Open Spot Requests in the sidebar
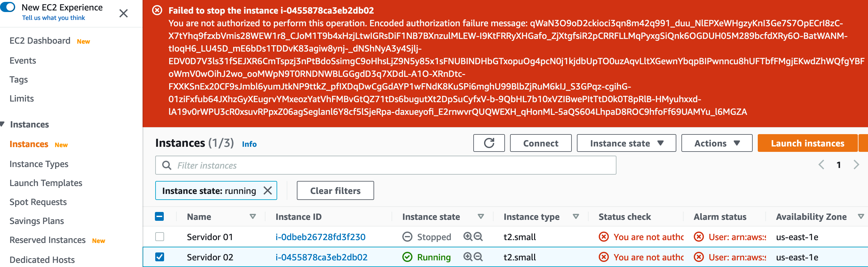 click(x=38, y=202)
